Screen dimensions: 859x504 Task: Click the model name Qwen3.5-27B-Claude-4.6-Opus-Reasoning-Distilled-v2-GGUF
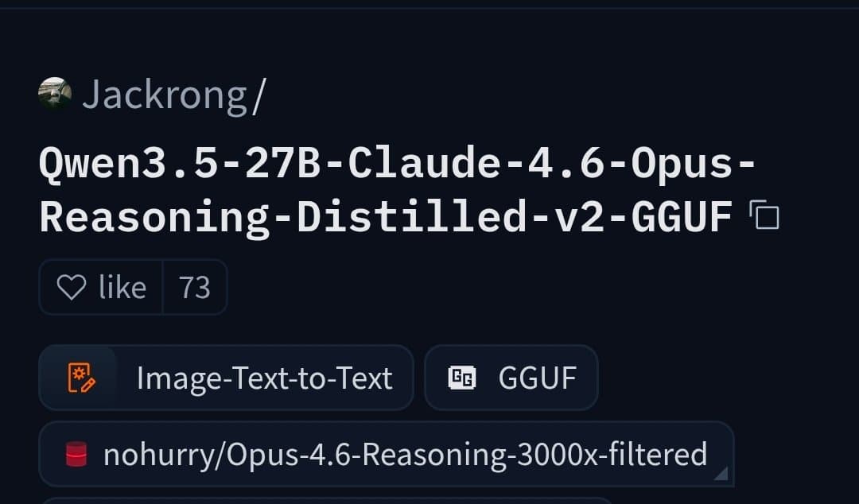point(382,188)
